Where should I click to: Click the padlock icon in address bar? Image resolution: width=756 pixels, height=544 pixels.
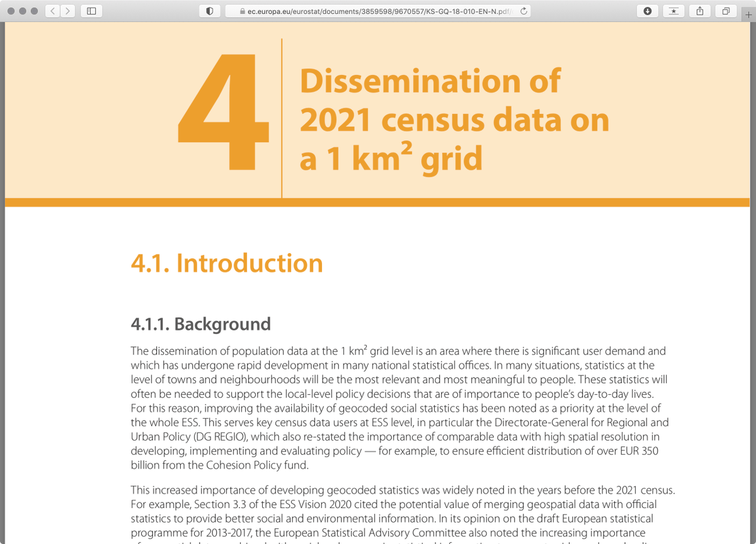click(x=241, y=11)
